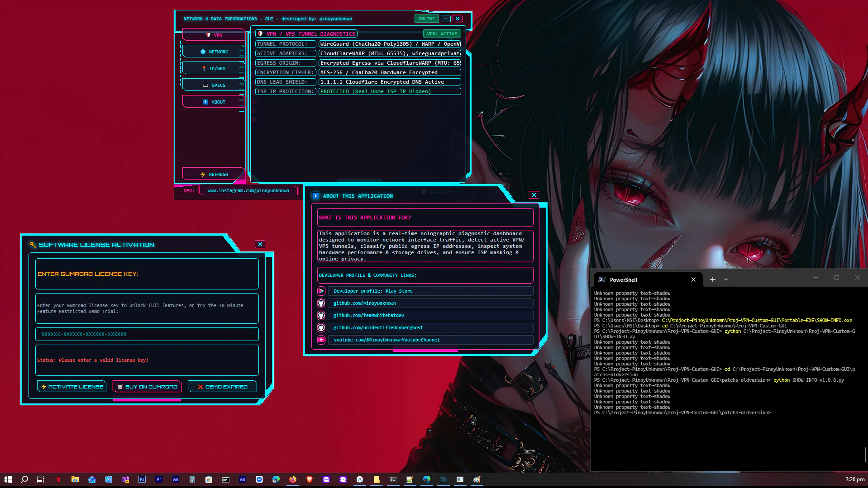Switch to the SPECS tab
The width and height of the screenshot is (868, 488).
point(214,85)
